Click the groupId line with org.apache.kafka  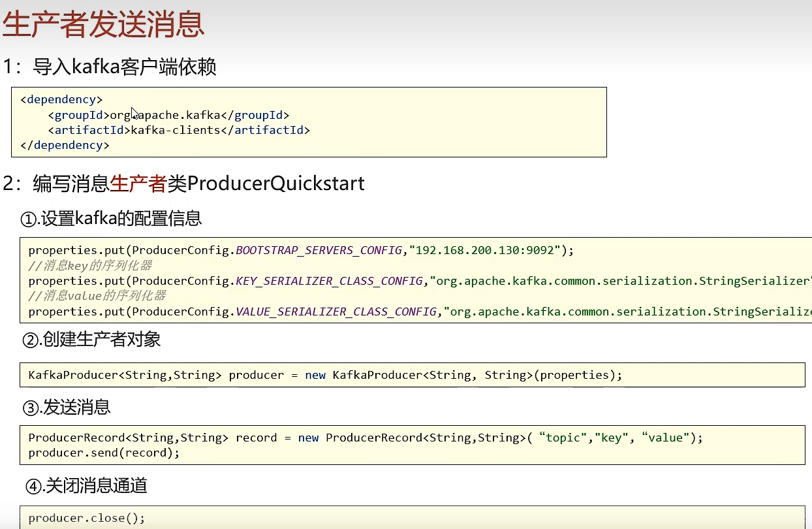[168, 115]
